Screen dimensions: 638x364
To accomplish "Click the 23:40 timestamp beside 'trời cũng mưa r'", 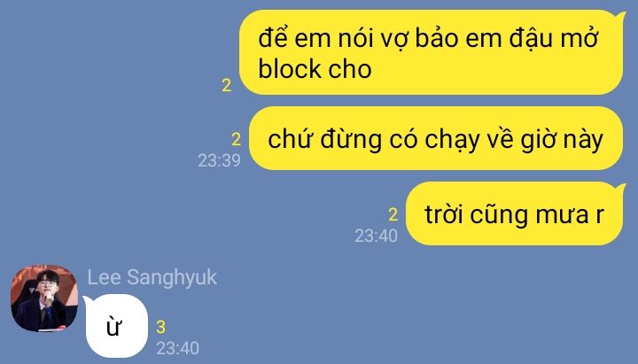I will coord(376,236).
